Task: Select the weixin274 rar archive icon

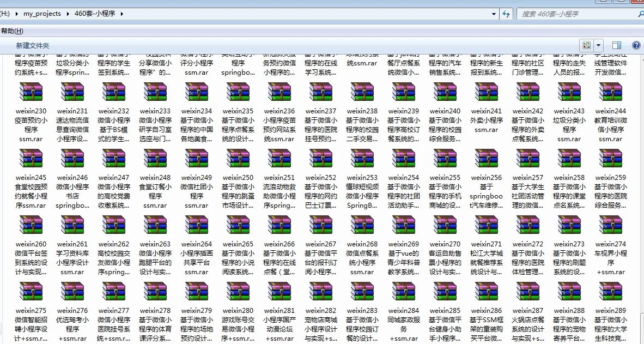Action: click(x=611, y=225)
